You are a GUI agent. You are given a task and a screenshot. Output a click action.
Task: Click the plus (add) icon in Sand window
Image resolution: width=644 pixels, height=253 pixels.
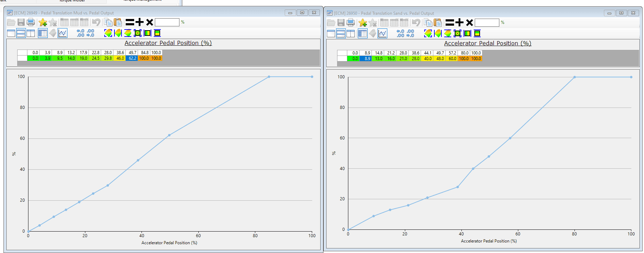pos(460,23)
